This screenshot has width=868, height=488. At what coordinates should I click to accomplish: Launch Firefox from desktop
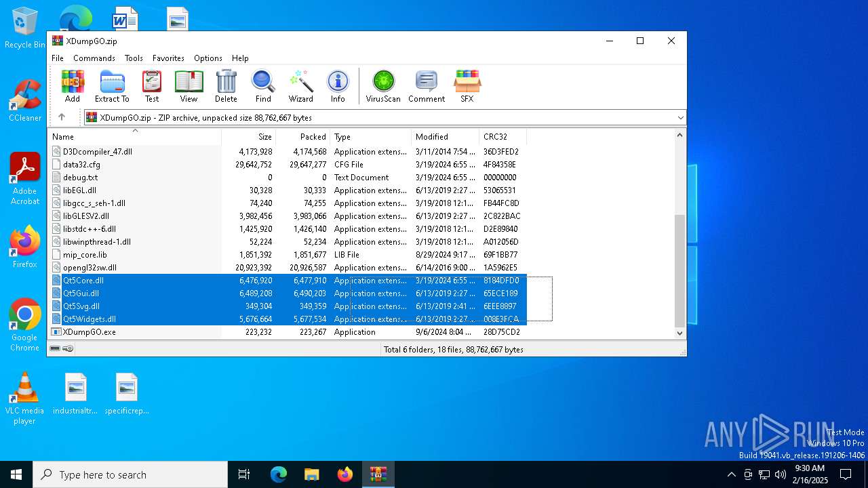(x=25, y=247)
